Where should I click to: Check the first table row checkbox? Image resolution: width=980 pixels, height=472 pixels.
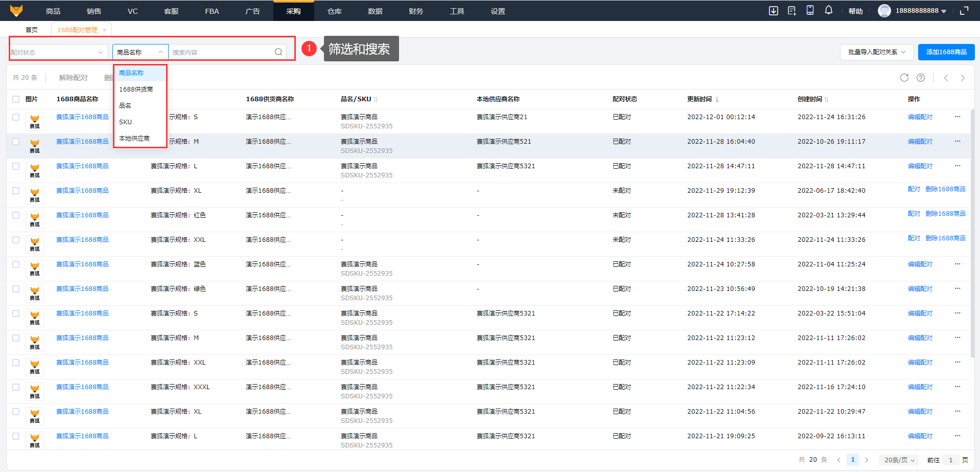pyautogui.click(x=16, y=117)
